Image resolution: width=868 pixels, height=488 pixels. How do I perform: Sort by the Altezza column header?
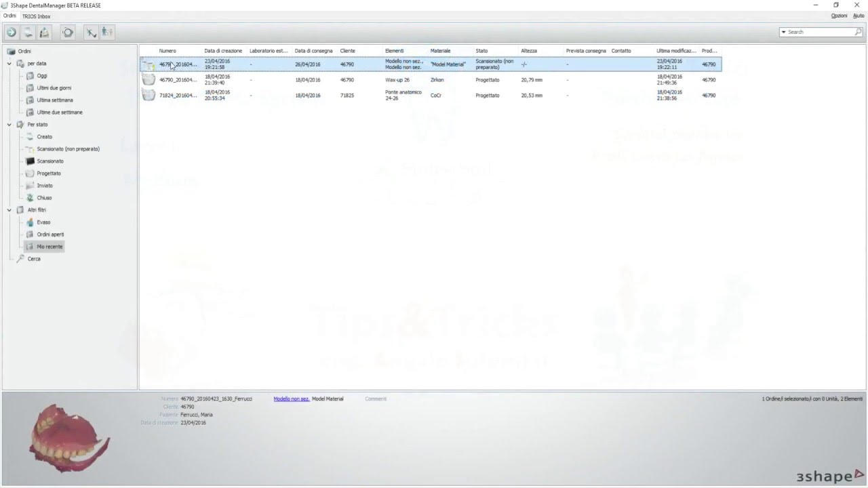[529, 51]
